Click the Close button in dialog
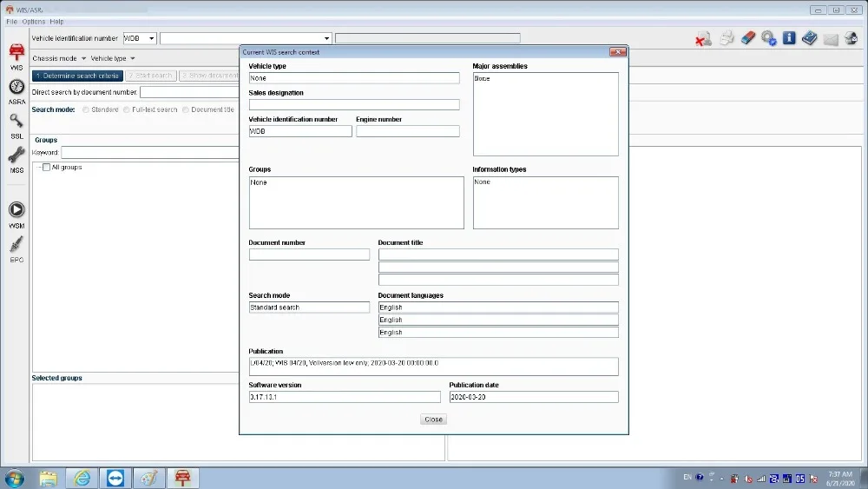 433,420
